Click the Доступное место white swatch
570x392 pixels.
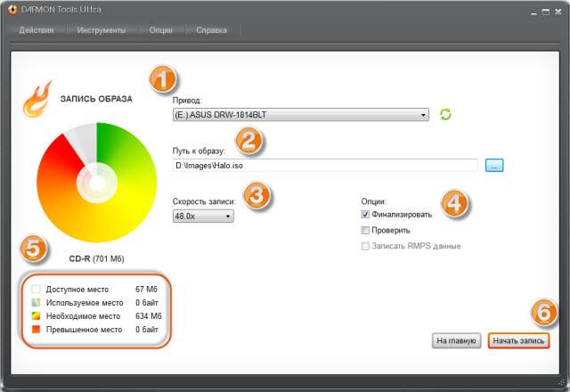pyautogui.click(x=36, y=289)
